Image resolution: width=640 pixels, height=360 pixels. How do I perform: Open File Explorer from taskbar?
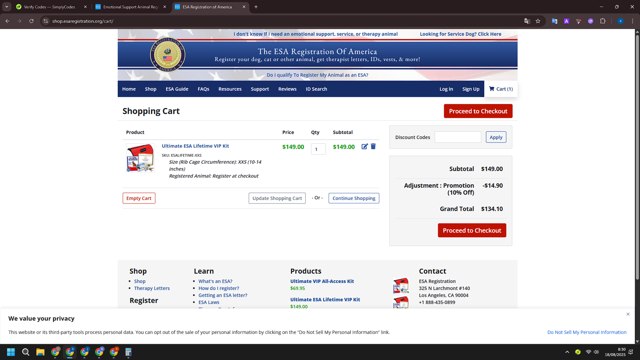pos(40,352)
